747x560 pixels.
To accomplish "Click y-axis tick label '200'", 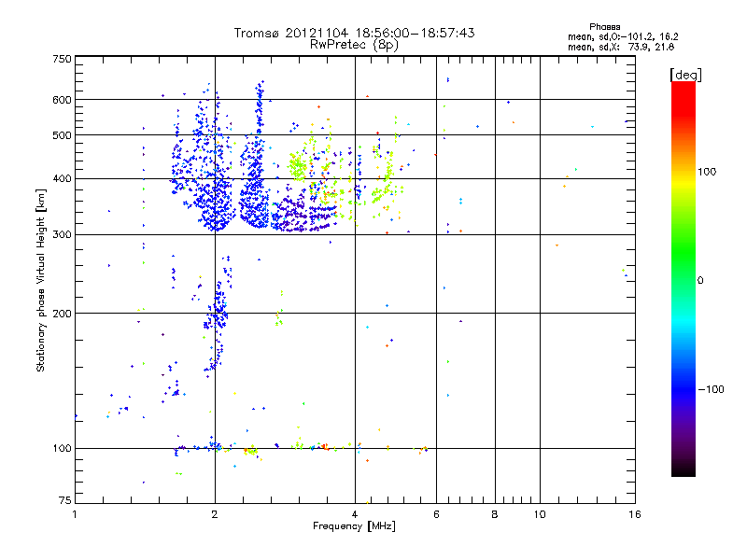I will coord(63,314).
